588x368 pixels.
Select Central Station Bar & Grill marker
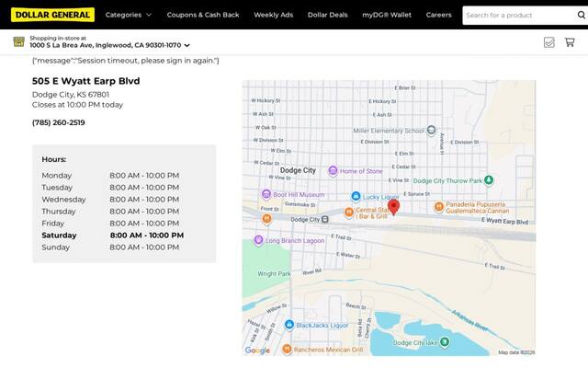pyautogui.click(x=349, y=213)
